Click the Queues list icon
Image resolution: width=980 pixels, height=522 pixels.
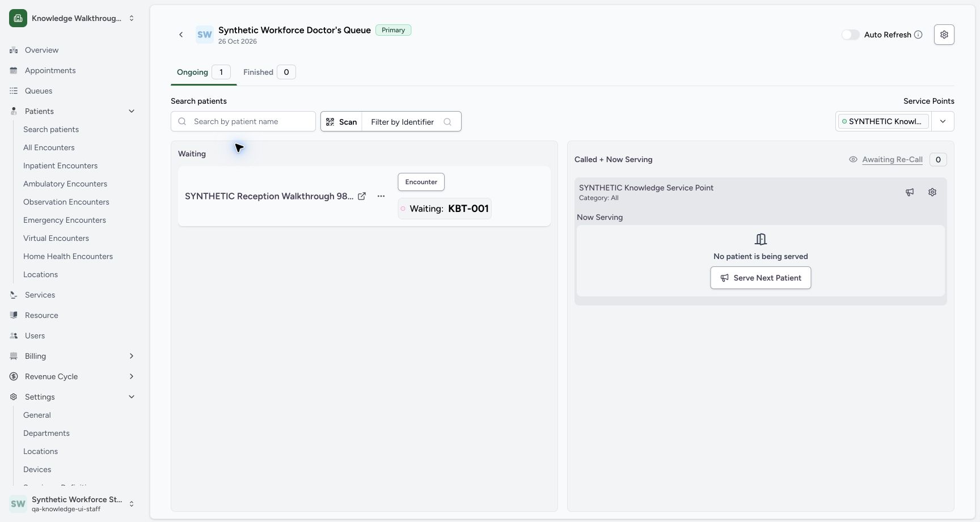14,91
